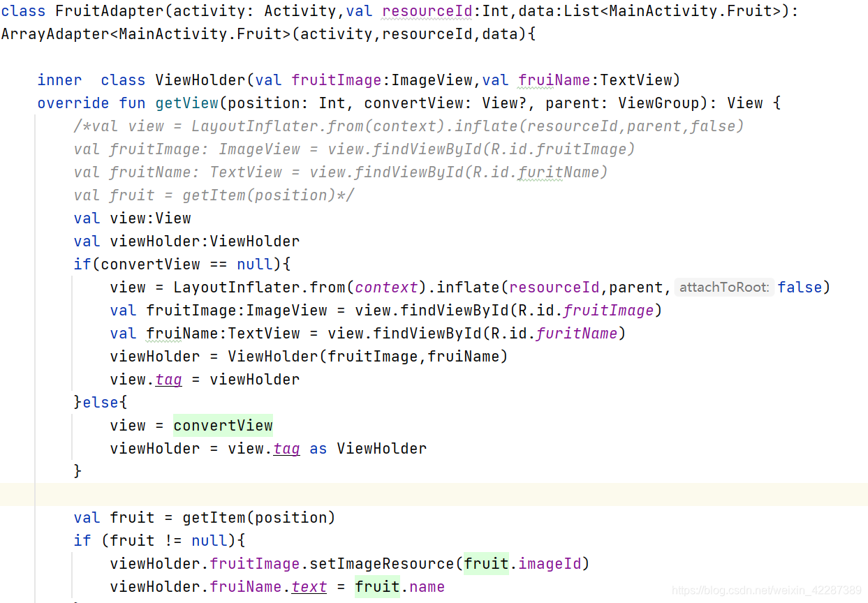Click the FruitAdapter class name

tap(110, 11)
